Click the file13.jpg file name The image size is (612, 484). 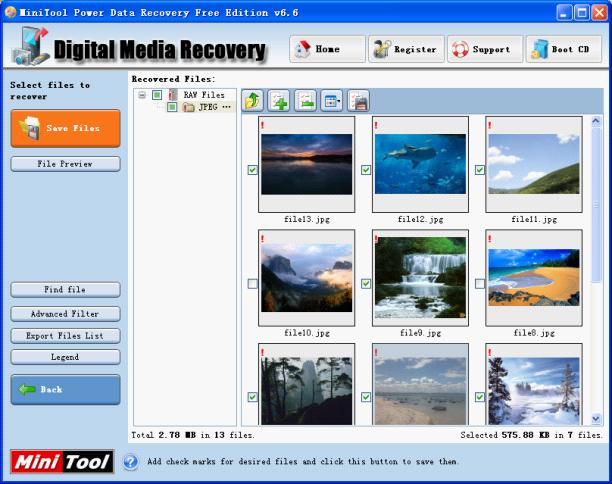click(307, 219)
